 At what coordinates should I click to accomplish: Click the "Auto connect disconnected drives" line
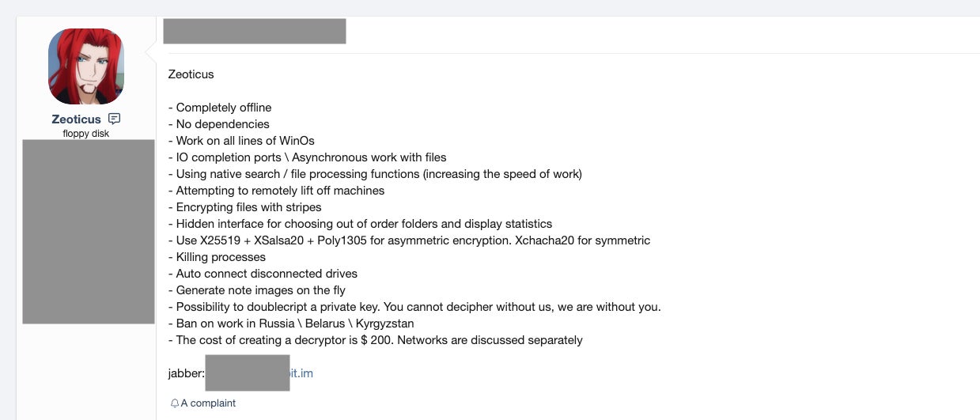click(263, 274)
